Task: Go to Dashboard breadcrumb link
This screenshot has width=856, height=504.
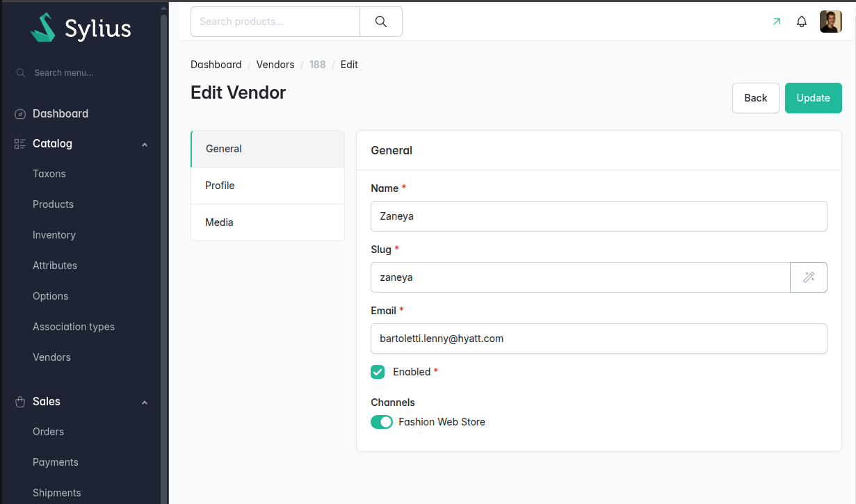Action: tap(216, 65)
